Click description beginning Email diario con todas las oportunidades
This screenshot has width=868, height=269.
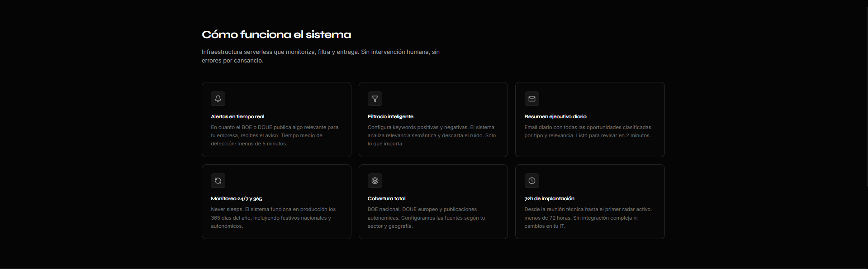pyautogui.click(x=588, y=131)
